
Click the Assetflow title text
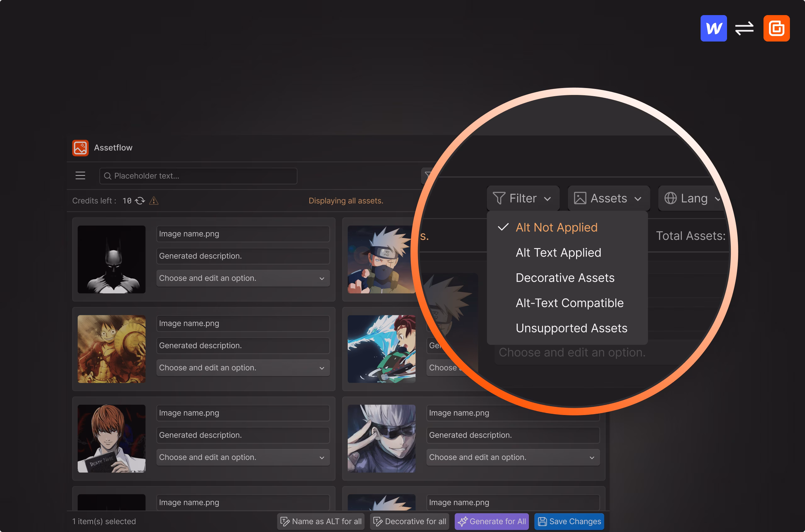[x=113, y=148]
